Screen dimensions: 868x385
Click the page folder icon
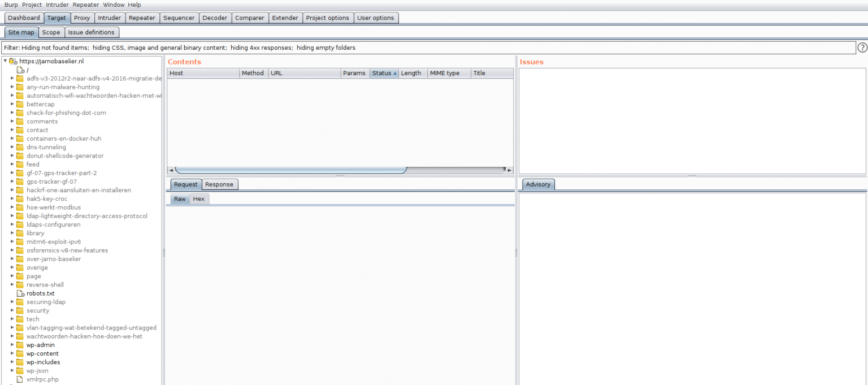(20, 276)
